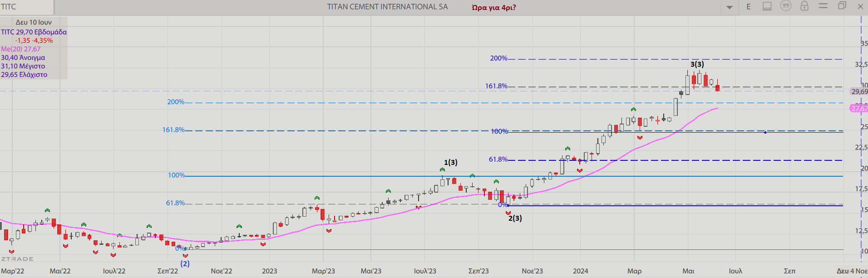The width and height of the screenshot is (868, 278).
Task: Toggle the bottom panel layout icon
Action: tap(767, 6)
